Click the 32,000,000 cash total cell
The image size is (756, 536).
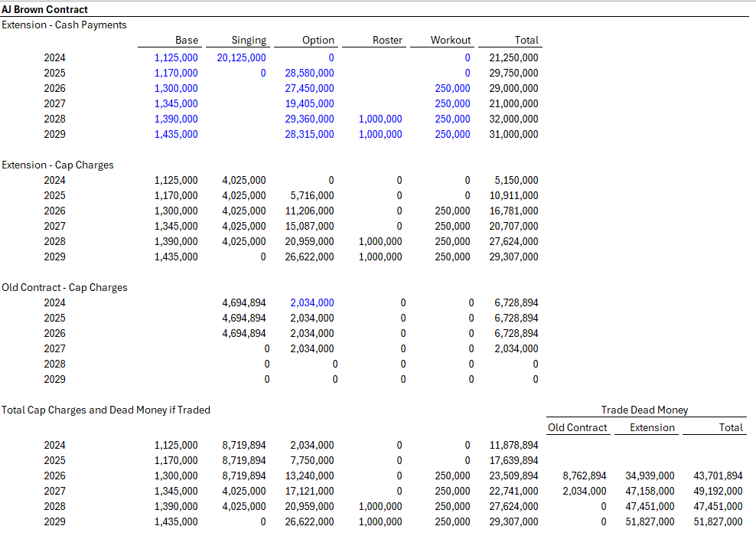point(513,119)
